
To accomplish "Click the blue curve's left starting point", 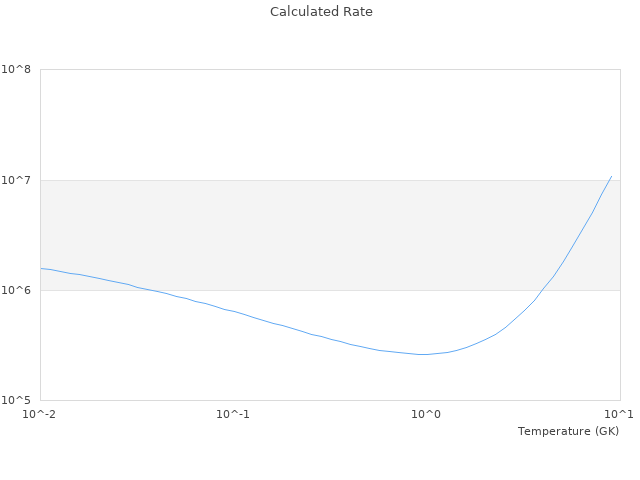I will click(41, 268).
